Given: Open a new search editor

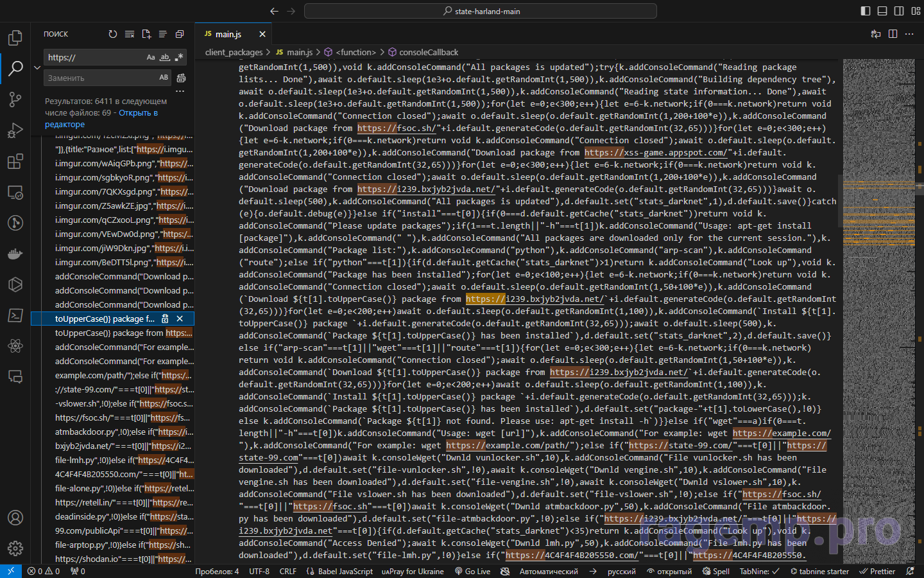Looking at the screenshot, I should tap(146, 34).
